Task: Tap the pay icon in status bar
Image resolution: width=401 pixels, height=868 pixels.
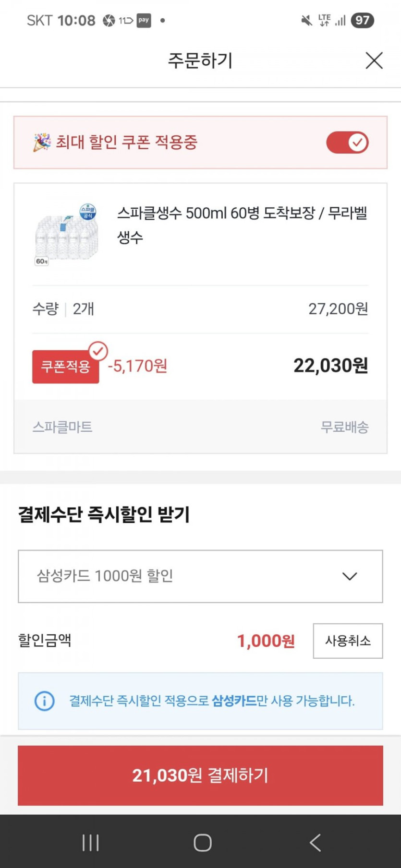Action: pos(144,21)
